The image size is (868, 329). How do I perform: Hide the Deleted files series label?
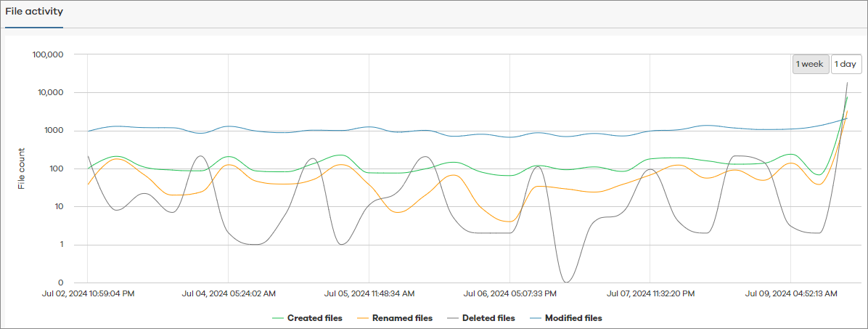[488, 318]
